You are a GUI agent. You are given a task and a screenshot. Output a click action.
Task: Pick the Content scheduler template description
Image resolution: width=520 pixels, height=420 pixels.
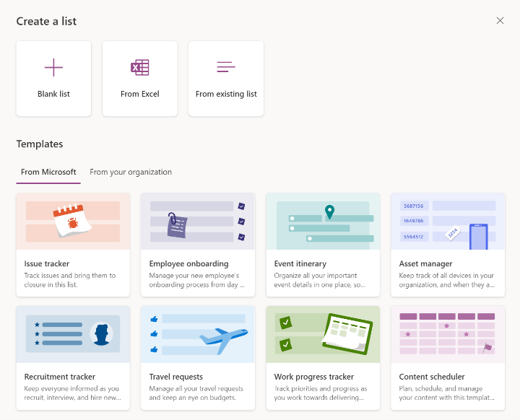click(447, 393)
